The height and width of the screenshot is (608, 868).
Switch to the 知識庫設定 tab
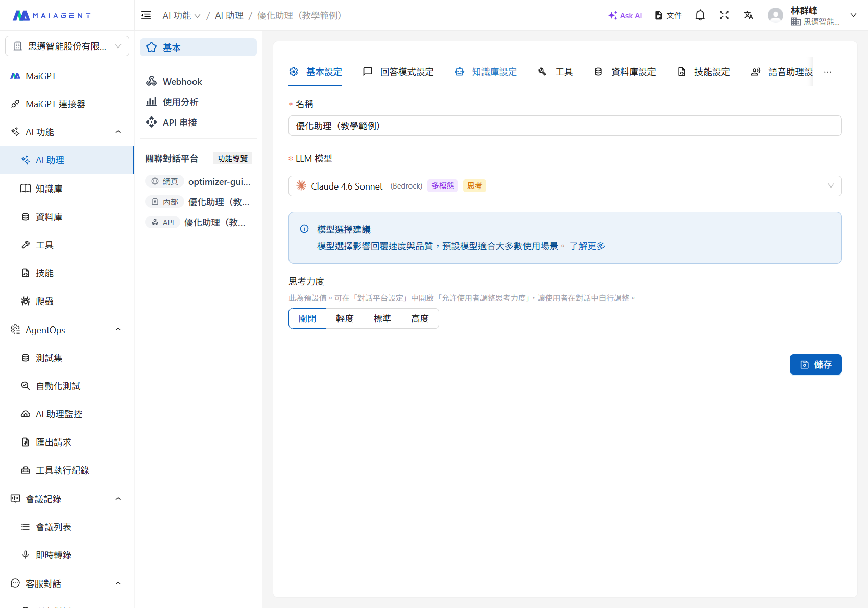486,72
